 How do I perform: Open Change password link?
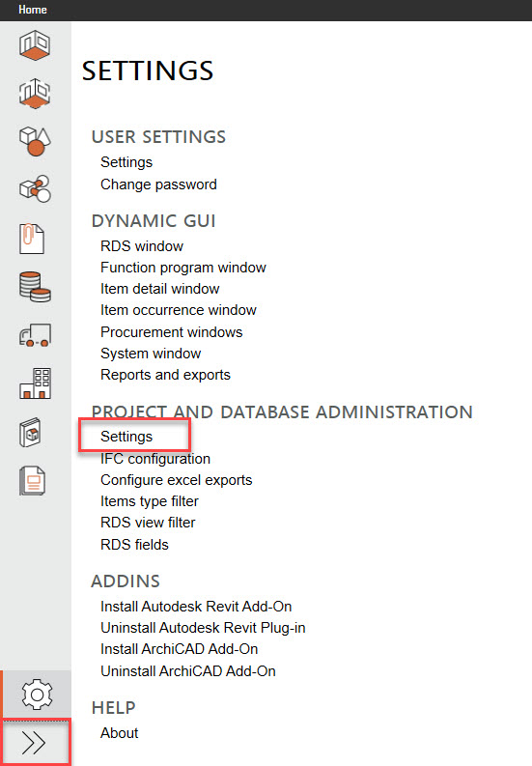(158, 184)
